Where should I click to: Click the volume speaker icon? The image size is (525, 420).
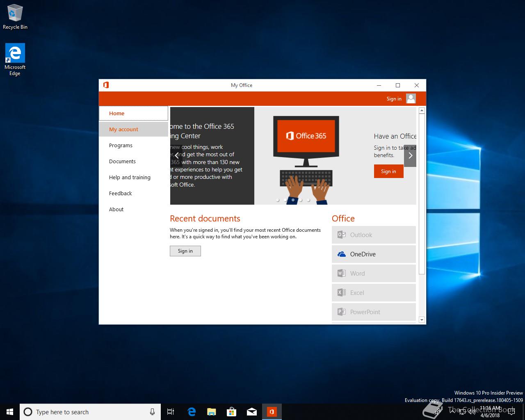(472, 412)
